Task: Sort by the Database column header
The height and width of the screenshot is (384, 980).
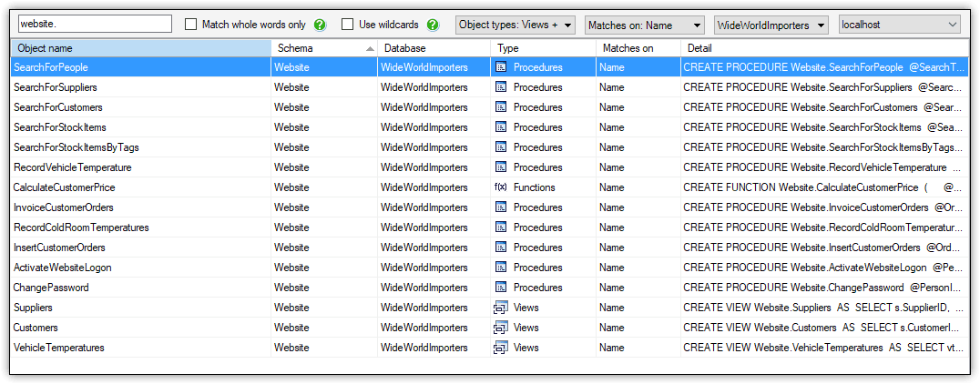Action: pyautogui.click(x=434, y=48)
